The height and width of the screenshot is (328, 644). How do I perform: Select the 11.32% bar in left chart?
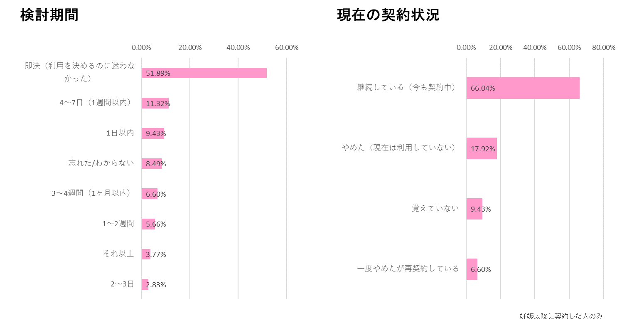(x=155, y=103)
